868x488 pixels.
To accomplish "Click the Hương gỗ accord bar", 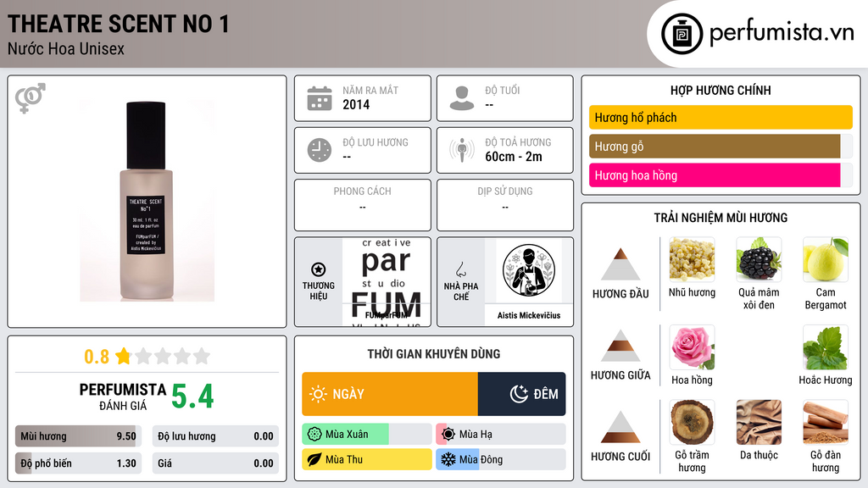I will click(721, 147).
